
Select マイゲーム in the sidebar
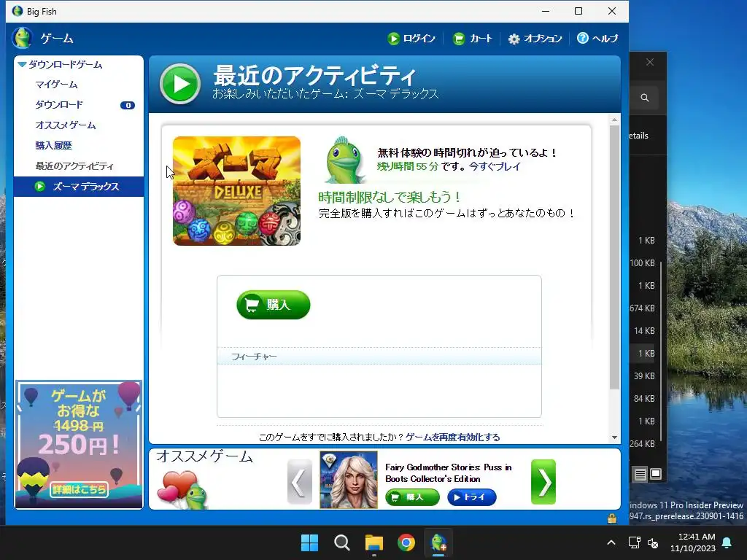[56, 85]
